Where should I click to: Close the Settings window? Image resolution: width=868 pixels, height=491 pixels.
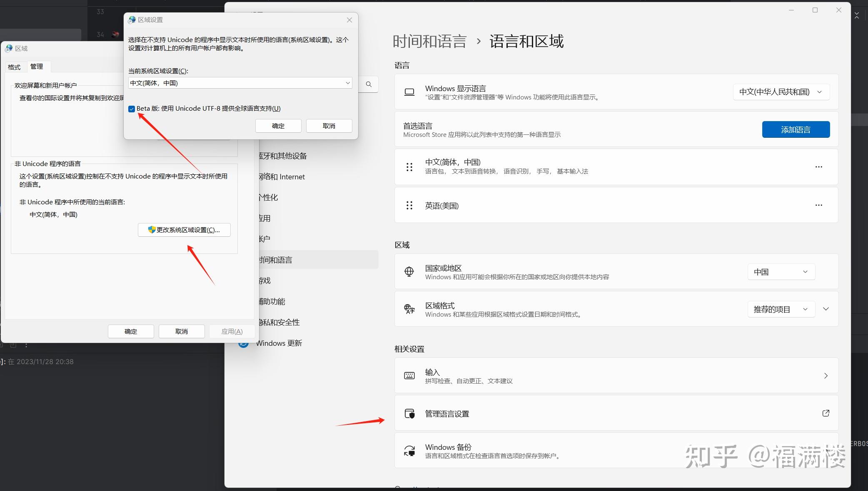[x=839, y=10]
